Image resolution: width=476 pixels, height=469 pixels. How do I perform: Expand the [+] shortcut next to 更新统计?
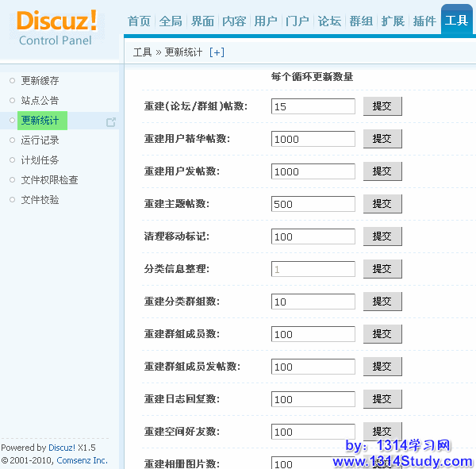click(x=217, y=52)
